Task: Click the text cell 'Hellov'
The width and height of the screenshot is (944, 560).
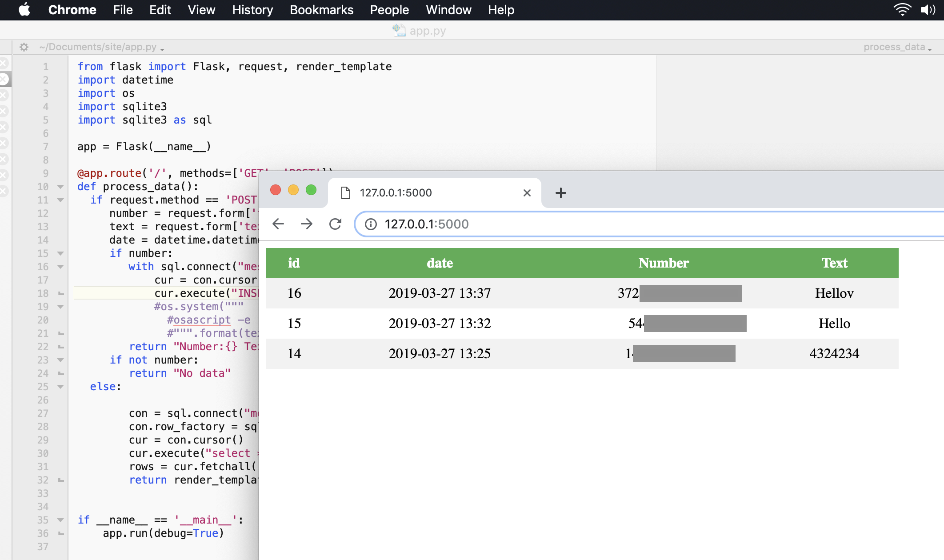Action: (834, 293)
